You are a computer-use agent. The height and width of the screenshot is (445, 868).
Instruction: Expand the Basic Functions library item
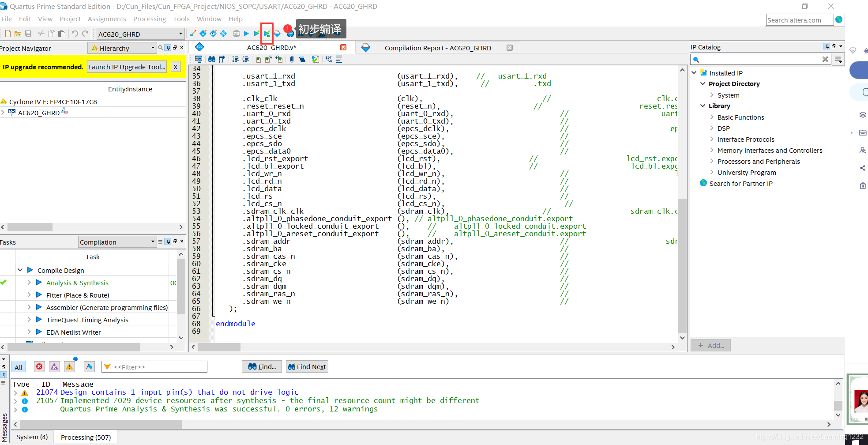click(712, 117)
